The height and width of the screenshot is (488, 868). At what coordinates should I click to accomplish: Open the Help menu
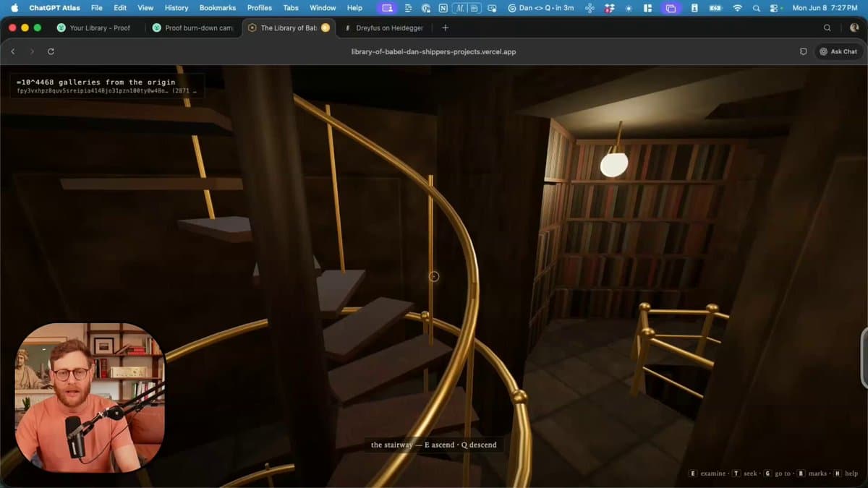354,8
